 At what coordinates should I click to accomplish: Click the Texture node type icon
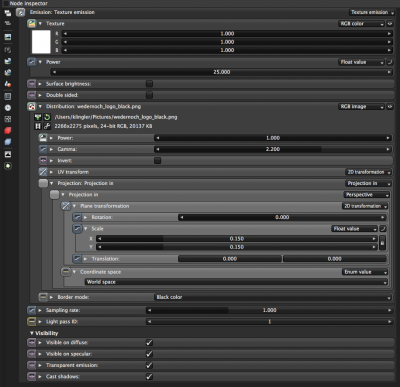(x=32, y=24)
